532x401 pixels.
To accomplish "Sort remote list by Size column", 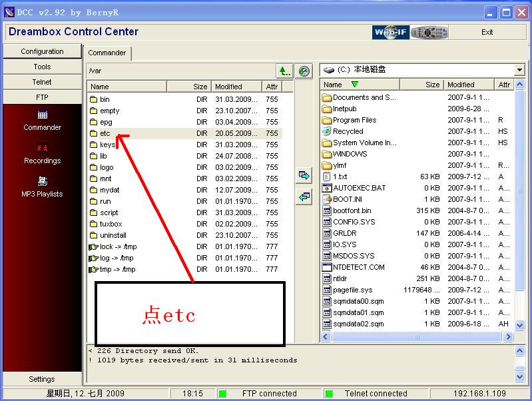I will click(188, 87).
